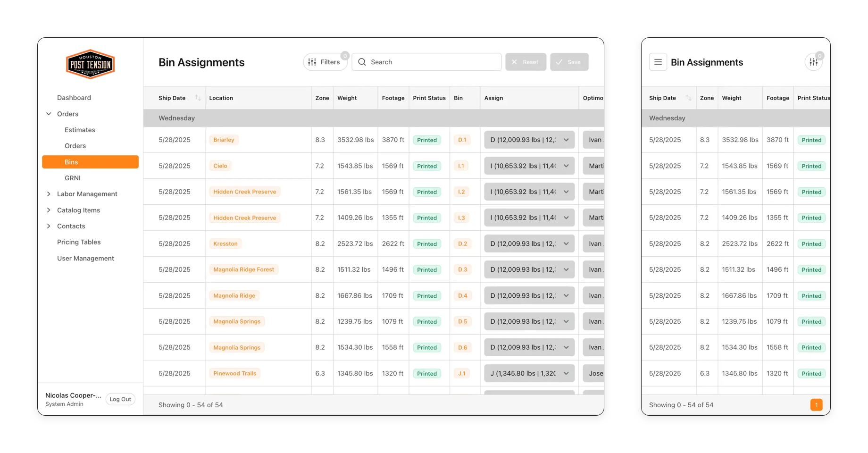Open the GRNI sidebar item

pyautogui.click(x=73, y=178)
